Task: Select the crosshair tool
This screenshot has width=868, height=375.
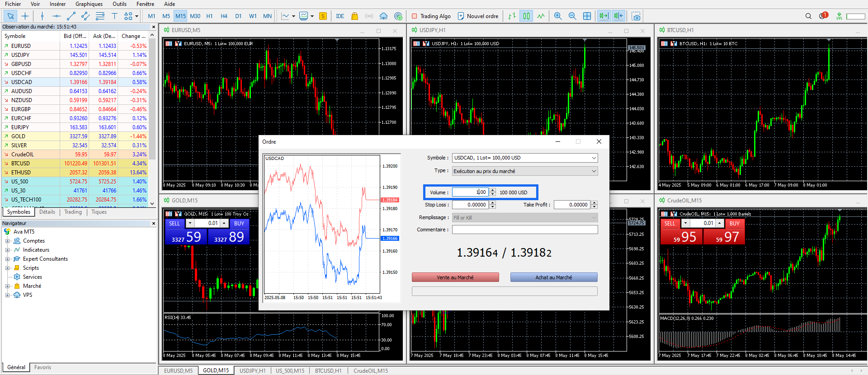Action: pyautogui.click(x=25, y=16)
